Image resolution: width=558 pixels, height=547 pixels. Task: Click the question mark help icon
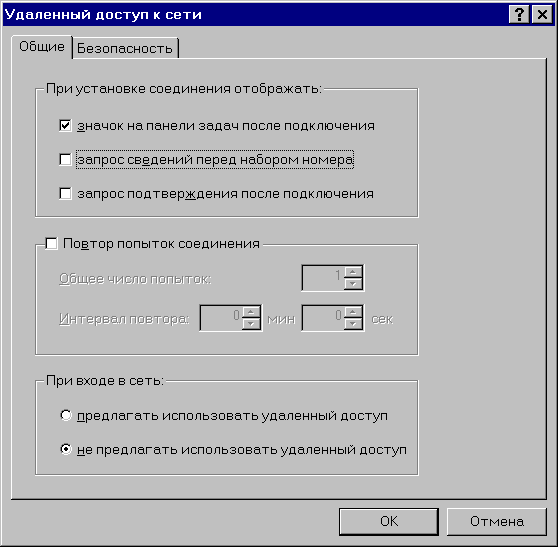pyautogui.click(x=519, y=15)
